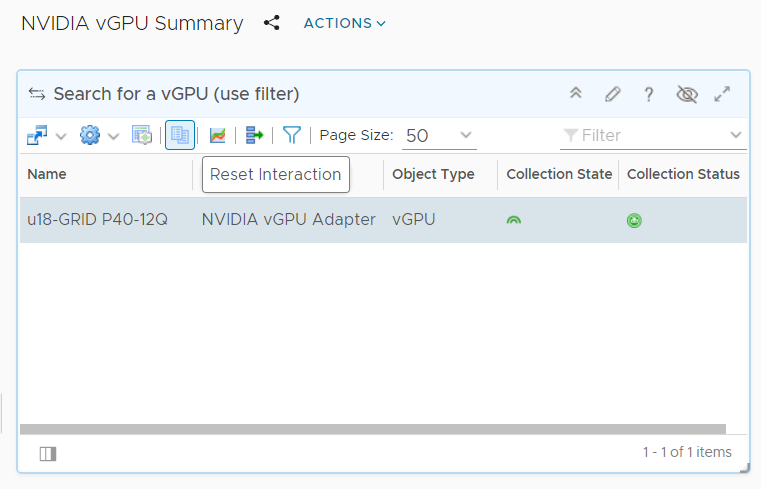Collapse the widget with double-chevron icon

[x=576, y=94]
